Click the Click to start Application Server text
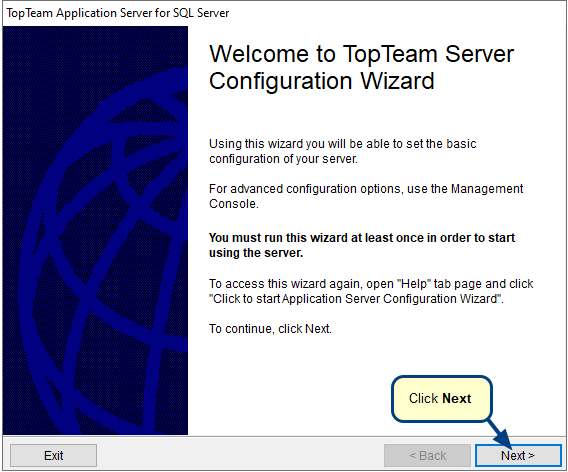 click(356, 299)
